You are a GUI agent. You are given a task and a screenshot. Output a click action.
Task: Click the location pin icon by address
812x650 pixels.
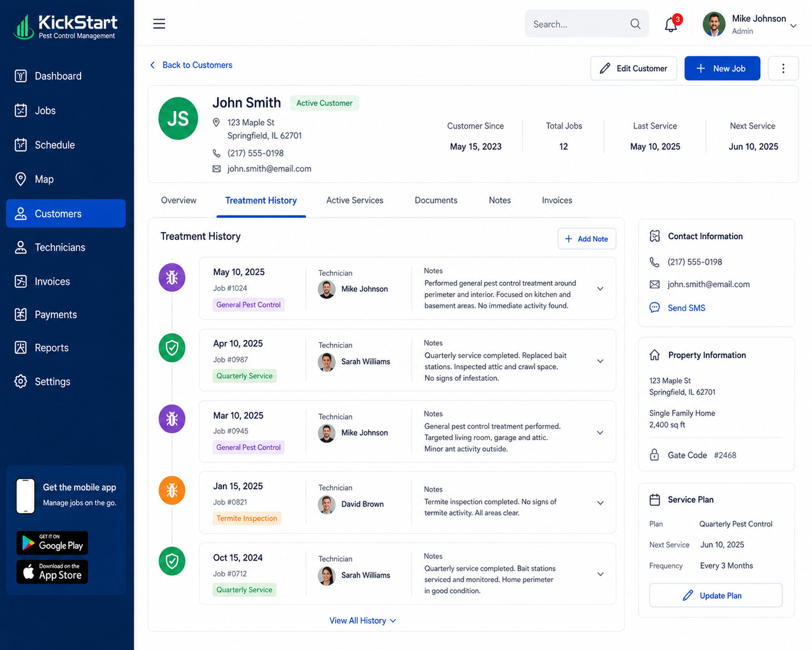[217, 122]
